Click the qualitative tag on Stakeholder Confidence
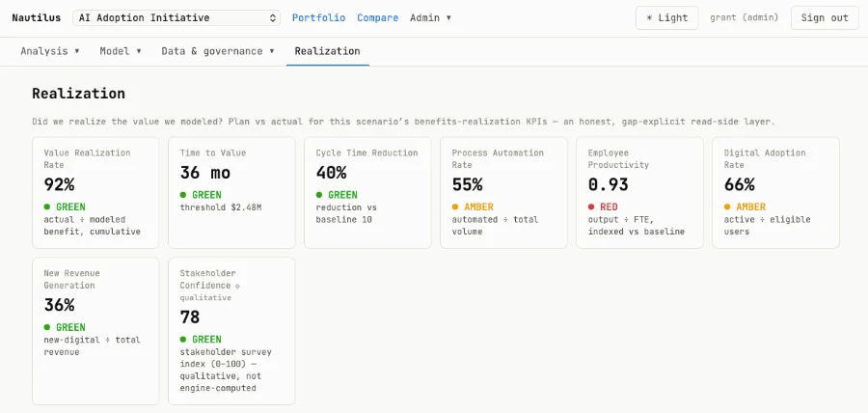The height and width of the screenshot is (413, 868). (x=205, y=298)
